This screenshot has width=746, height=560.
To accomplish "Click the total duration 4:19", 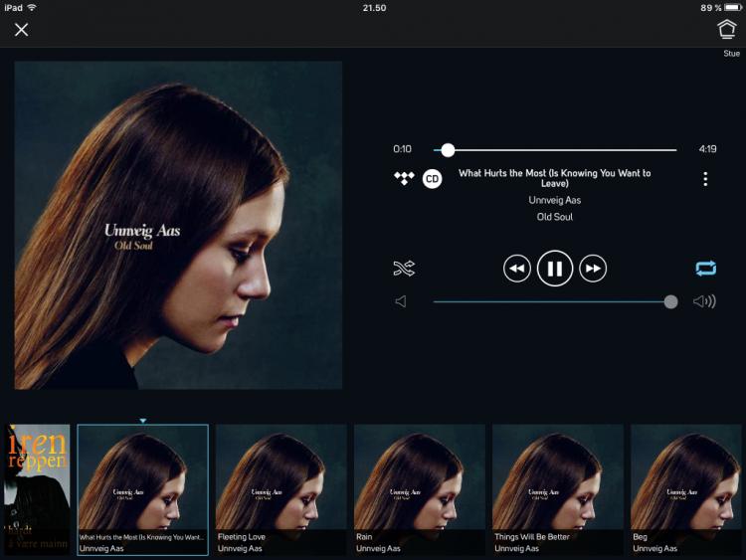I will [707, 149].
